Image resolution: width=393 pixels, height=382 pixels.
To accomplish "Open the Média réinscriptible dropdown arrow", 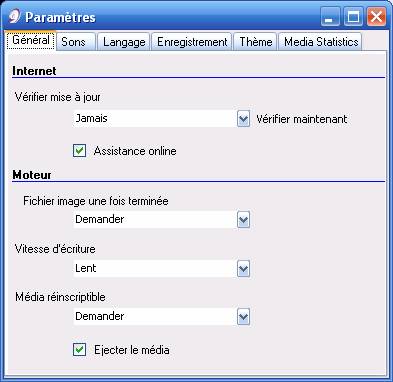I will click(243, 317).
